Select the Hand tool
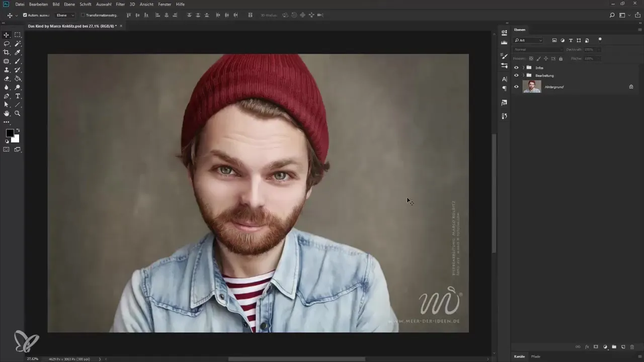Image resolution: width=644 pixels, height=362 pixels. (x=7, y=114)
